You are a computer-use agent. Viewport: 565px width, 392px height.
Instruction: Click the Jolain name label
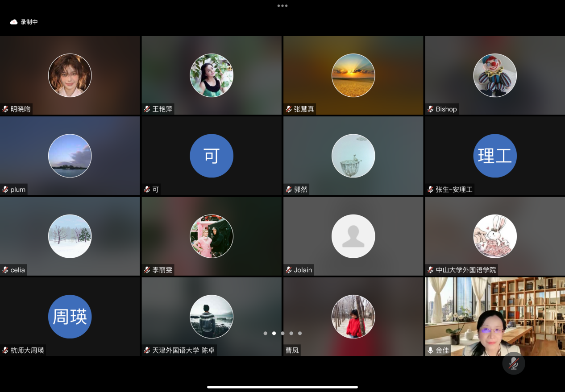click(x=303, y=270)
